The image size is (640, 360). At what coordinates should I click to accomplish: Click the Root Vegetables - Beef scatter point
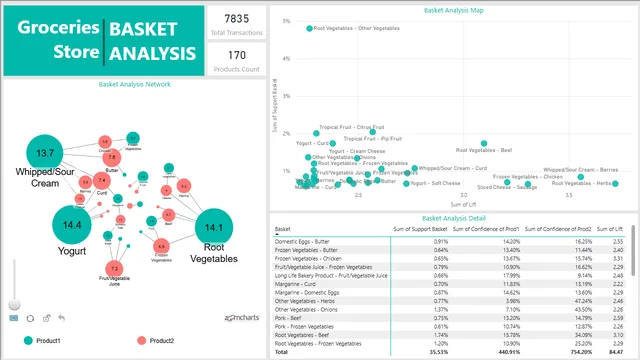pos(484,143)
